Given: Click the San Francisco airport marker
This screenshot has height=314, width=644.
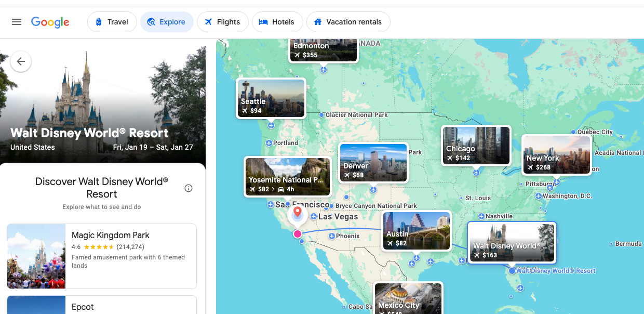Looking at the screenshot, I should [271, 205].
